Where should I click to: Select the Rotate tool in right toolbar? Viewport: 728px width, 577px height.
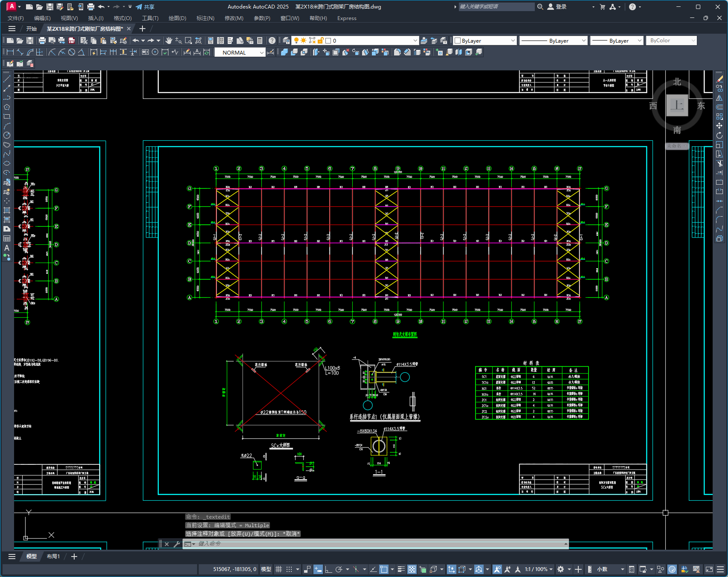(719, 135)
